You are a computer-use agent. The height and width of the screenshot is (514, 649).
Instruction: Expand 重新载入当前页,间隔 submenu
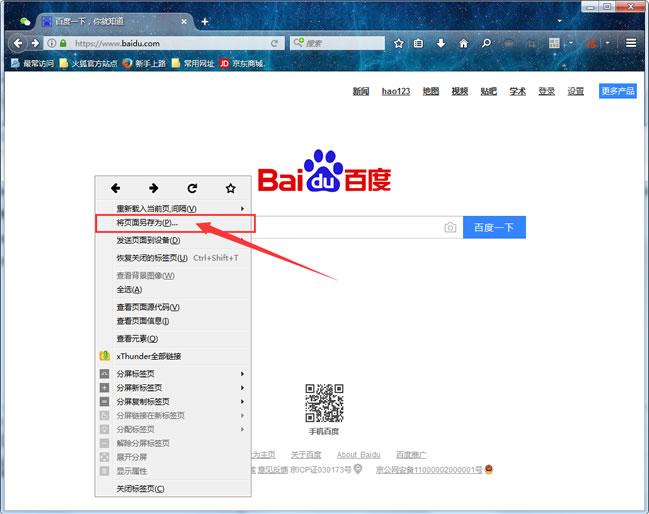pos(173,209)
